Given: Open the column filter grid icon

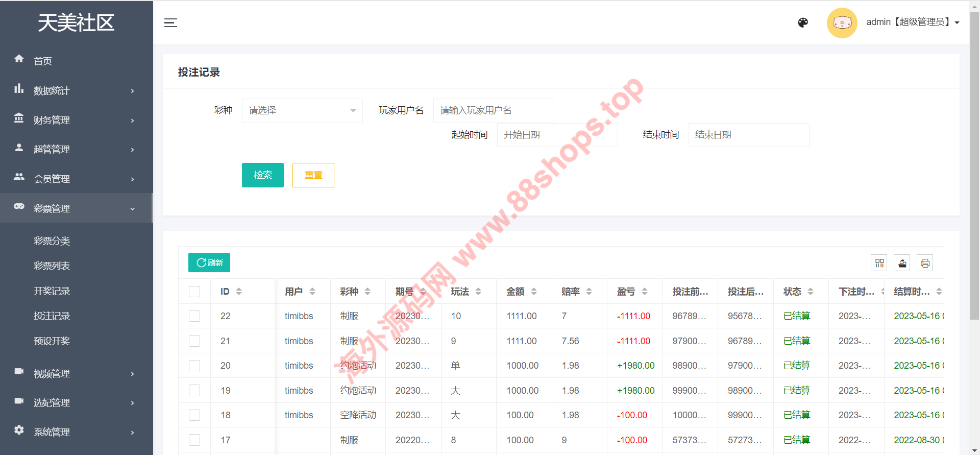Looking at the screenshot, I should tap(879, 263).
